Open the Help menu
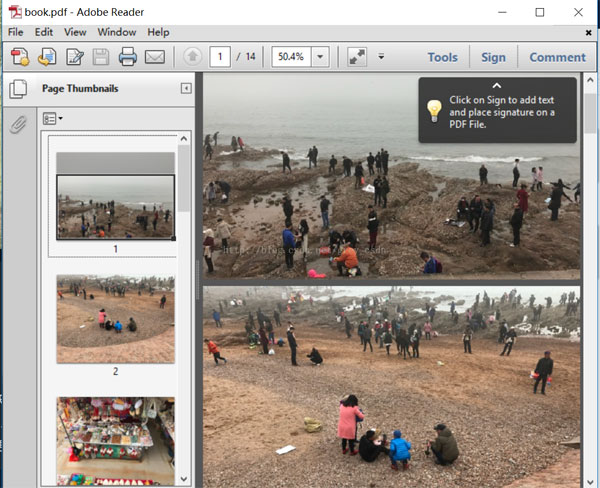The width and height of the screenshot is (600, 488). click(158, 32)
